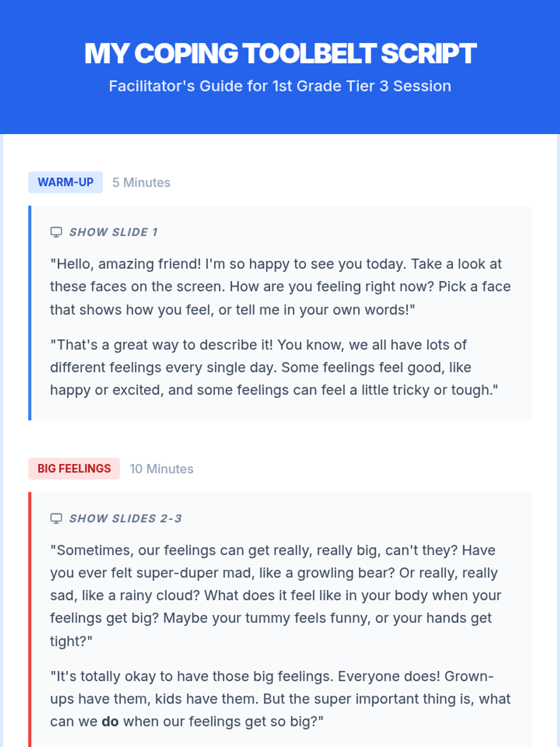Click the monitor icon beside Show Slide 1
Screen dimensions: 560x747
coord(56,232)
